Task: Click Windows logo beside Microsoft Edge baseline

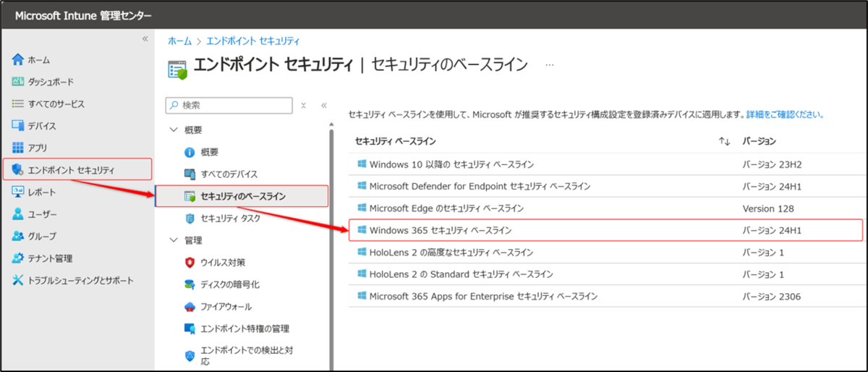Action: 362,208
